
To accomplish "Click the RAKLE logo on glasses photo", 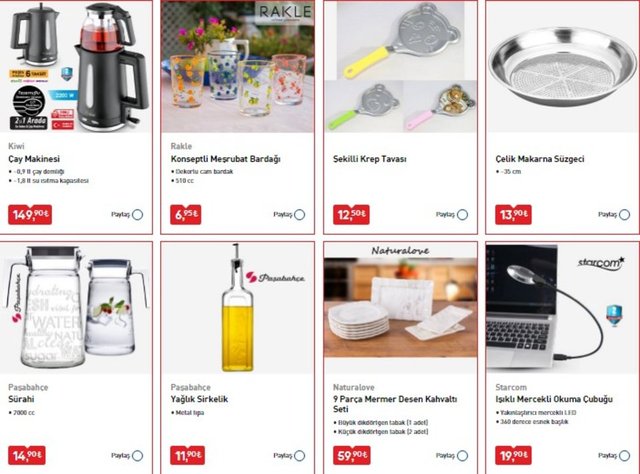I will (x=285, y=11).
